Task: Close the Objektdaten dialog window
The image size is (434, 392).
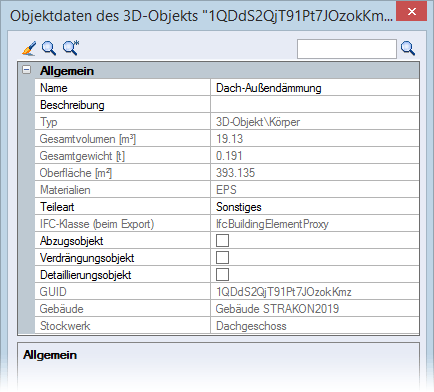Action: pyautogui.click(x=412, y=12)
